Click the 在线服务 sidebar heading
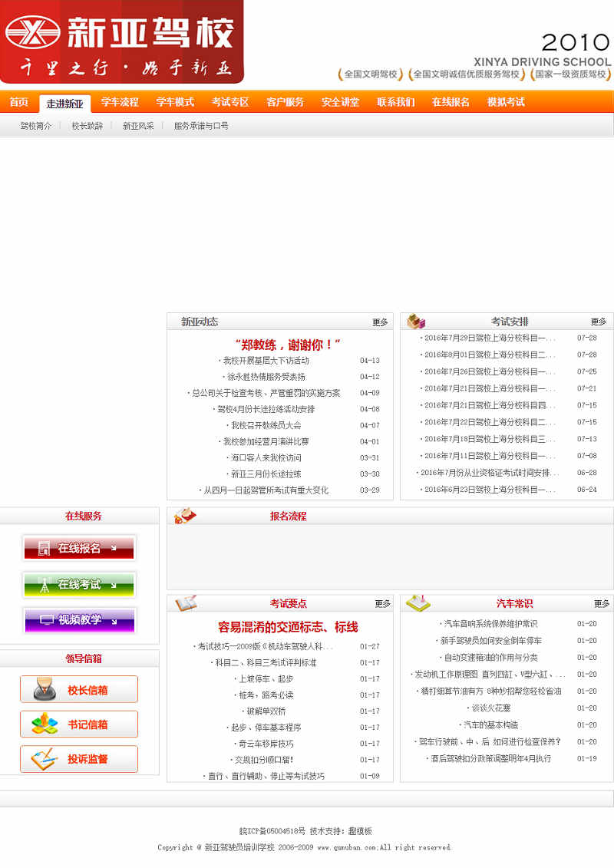The height and width of the screenshot is (868, 614). (83, 516)
